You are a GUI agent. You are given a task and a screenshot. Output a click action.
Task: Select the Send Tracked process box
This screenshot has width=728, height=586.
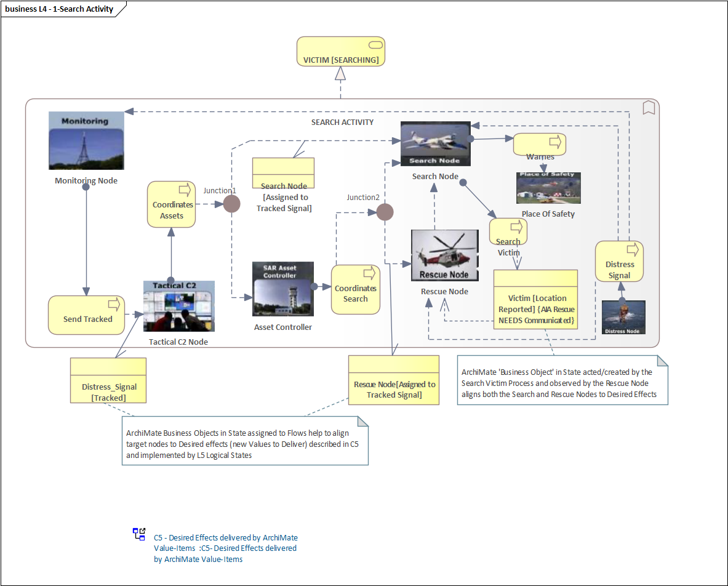click(x=87, y=315)
